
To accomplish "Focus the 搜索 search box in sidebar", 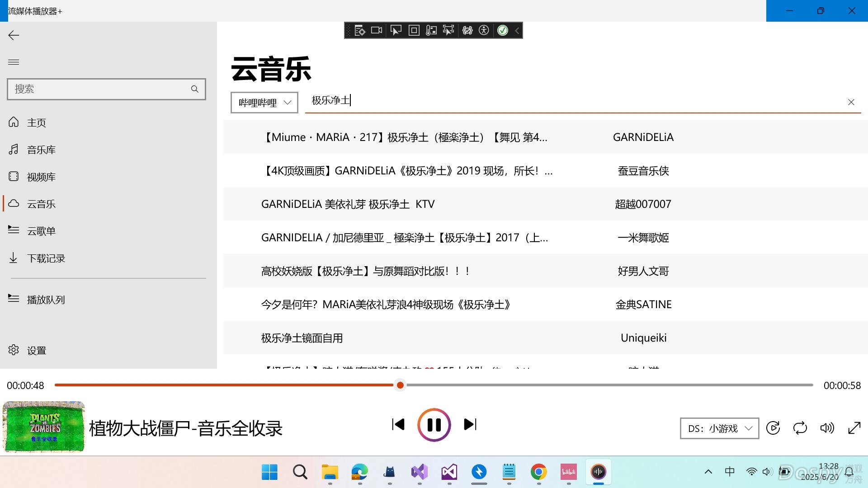I will pos(106,89).
